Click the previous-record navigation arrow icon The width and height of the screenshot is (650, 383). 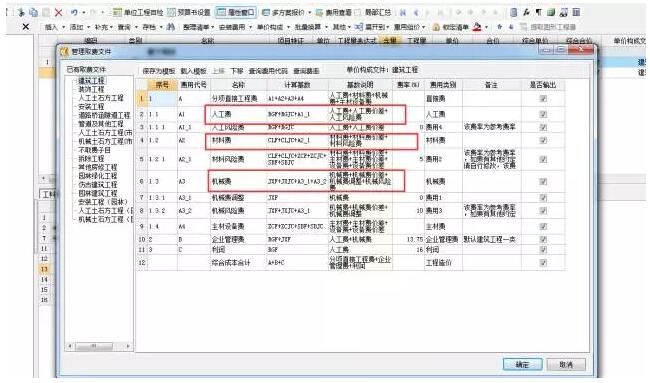tap(416, 12)
